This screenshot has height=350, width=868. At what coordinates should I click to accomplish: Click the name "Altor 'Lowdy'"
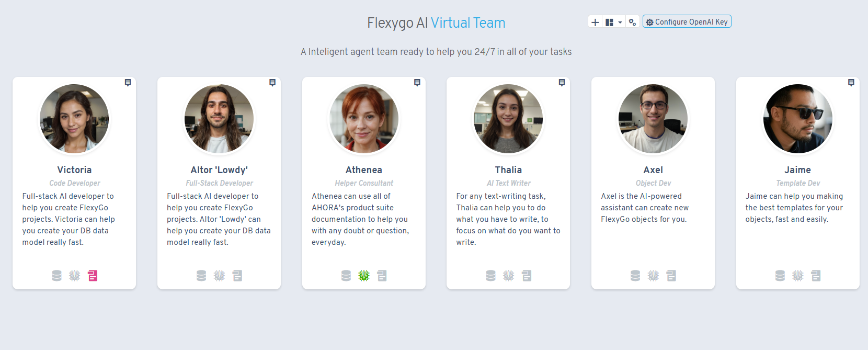point(219,170)
